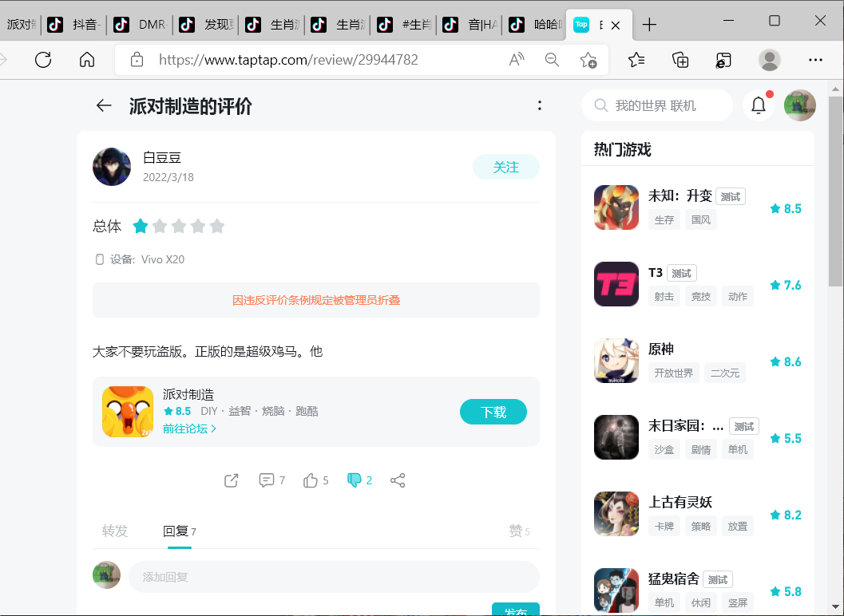
Task: Click the share icon below the review
Action: coord(398,480)
